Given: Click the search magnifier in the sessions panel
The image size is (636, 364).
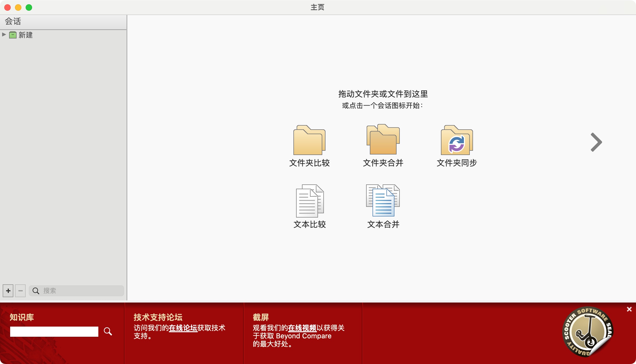Looking at the screenshot, I should (x=36, y=291).
